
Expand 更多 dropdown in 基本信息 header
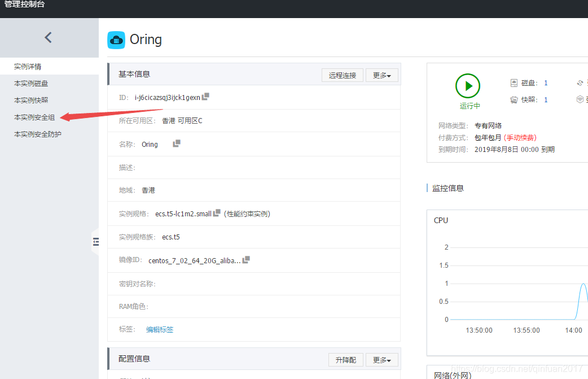pos(382,75)
